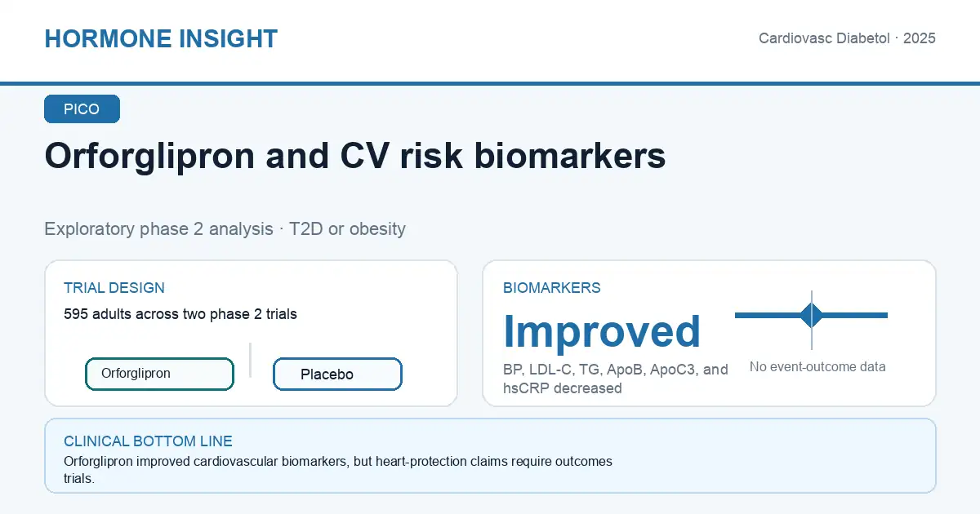The width and height of the screenshot is (980, 514).
Task: Select the TRIAL DESIGN heading
Action: 114,288
